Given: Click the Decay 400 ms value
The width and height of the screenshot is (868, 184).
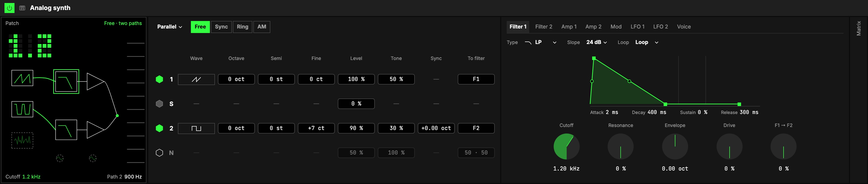Looking at the screenshot, I should pyautogui.click(x=657, y=112).
